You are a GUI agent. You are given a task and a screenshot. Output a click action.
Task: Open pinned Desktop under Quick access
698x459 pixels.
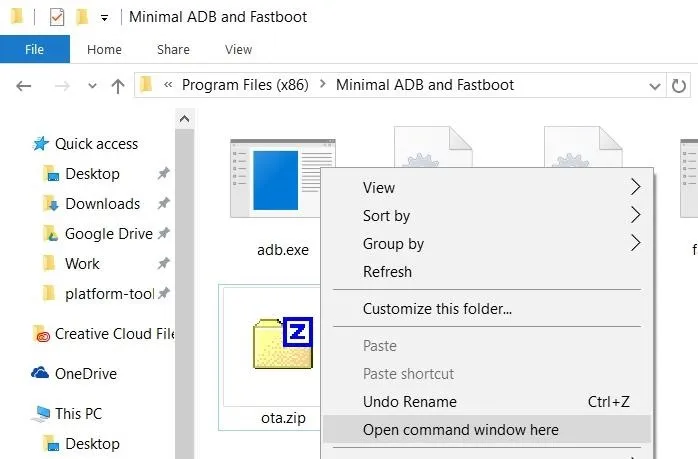coord(92,174)
